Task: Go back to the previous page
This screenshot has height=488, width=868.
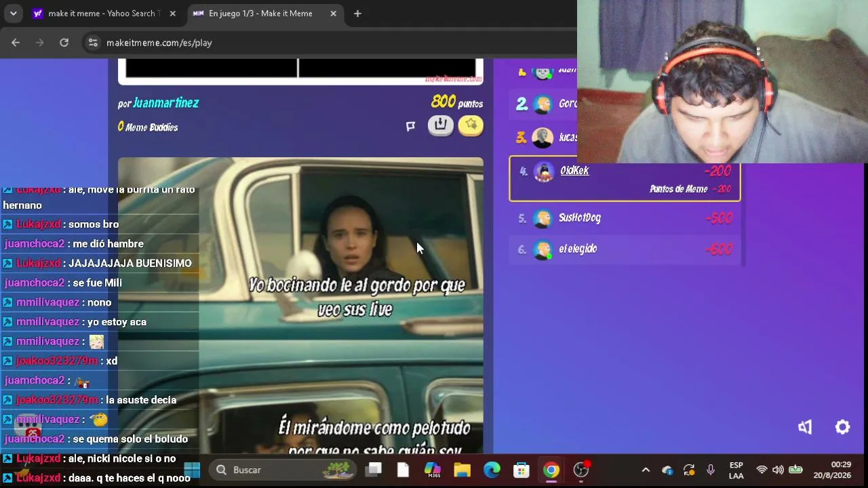Action: [16, 43]
